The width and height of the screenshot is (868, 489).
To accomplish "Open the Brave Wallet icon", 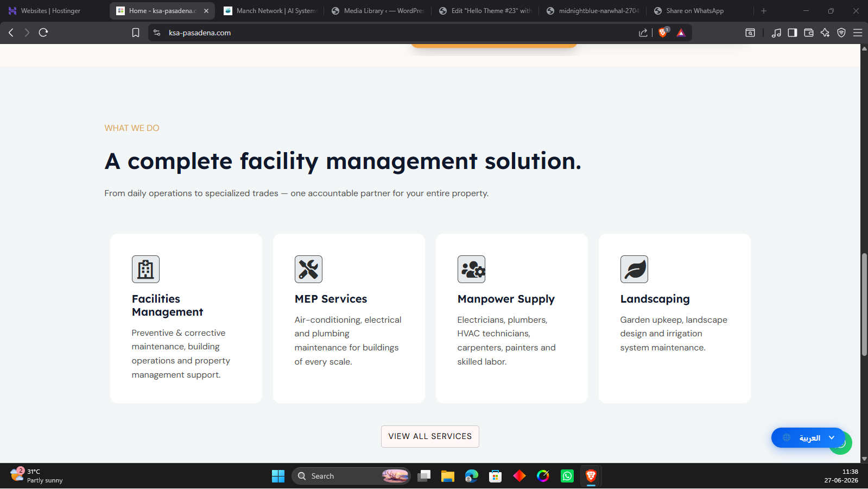I will [809, 33].
